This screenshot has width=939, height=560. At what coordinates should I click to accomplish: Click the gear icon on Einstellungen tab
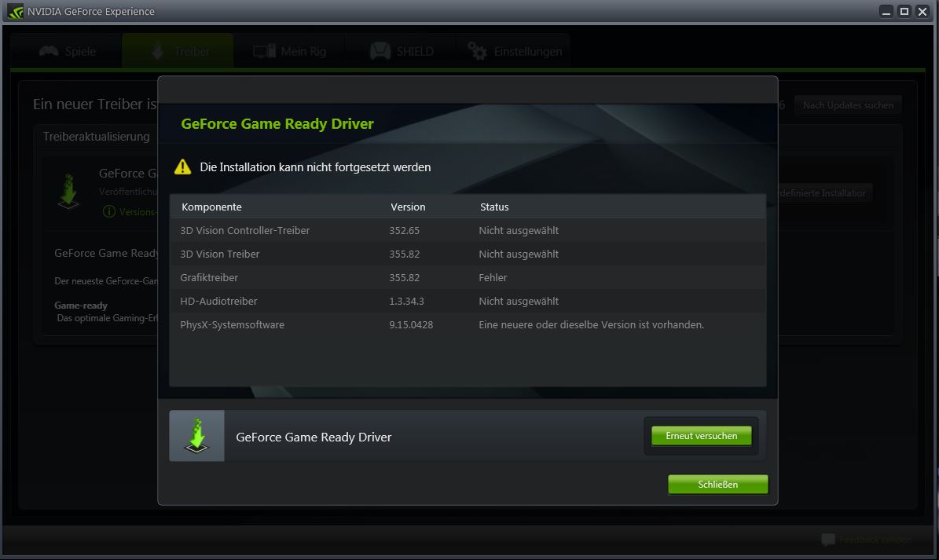(x=477, y=52)
